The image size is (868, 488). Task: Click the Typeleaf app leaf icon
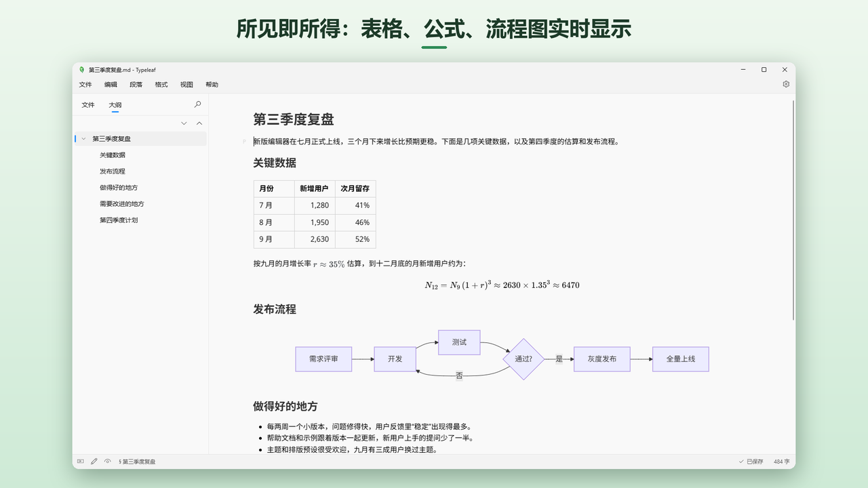tap(82, 70)
